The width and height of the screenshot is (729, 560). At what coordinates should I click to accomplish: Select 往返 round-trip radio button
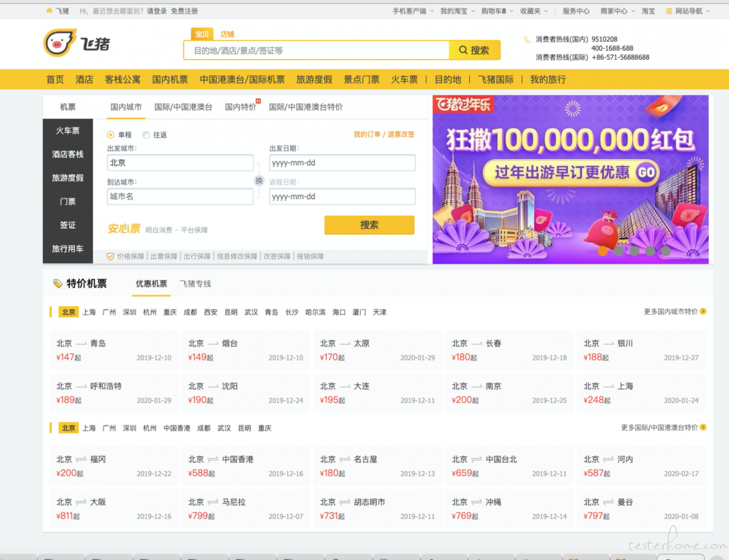(x=146, y=135)
